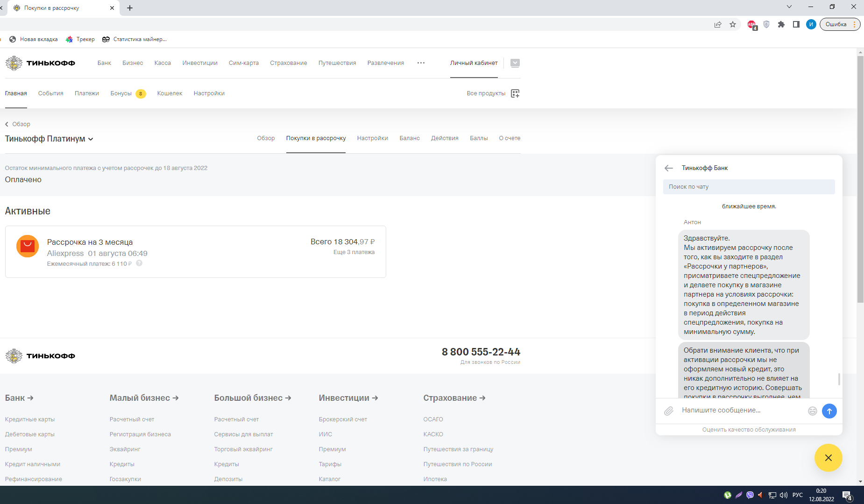Image resolution: width=864 pixels, height=504 pixels.
Task: Focus the 'Поиск по чату' search field
Action: point(749,187)
